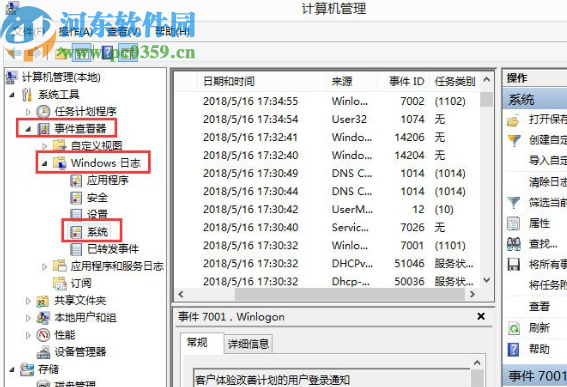
Task: Click the 应用程序和服务日志 folder icon
Action: (x=60, y=266)
